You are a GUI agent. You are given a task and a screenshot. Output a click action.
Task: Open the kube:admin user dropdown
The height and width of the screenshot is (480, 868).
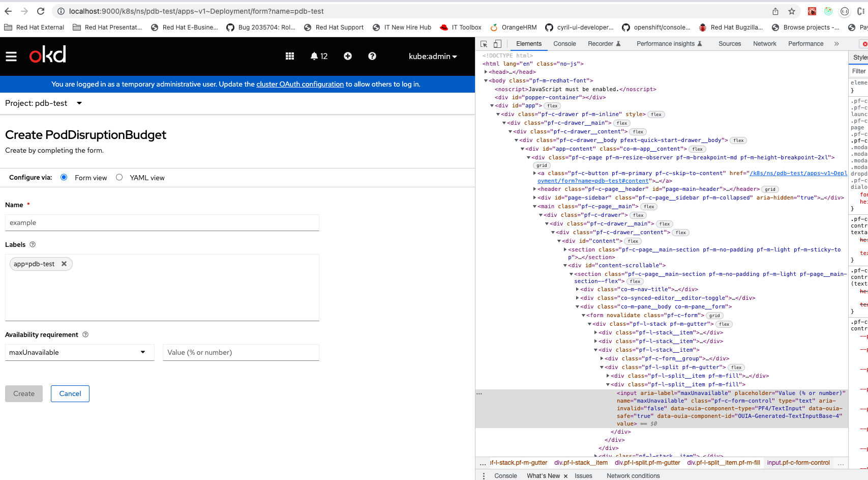pyautogui.click(x=433, y=57)
